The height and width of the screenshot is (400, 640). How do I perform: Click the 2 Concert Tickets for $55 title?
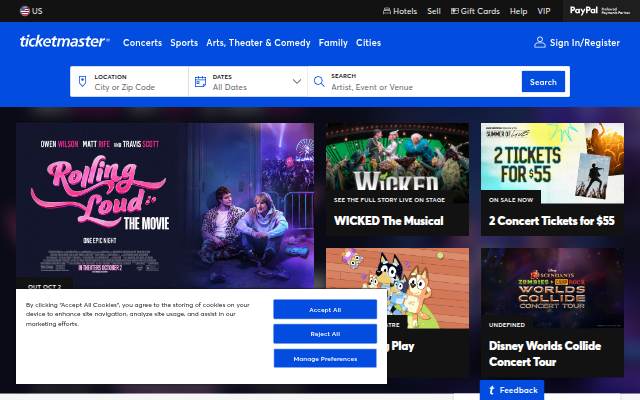pyautogui.click(x=551, y=221)
